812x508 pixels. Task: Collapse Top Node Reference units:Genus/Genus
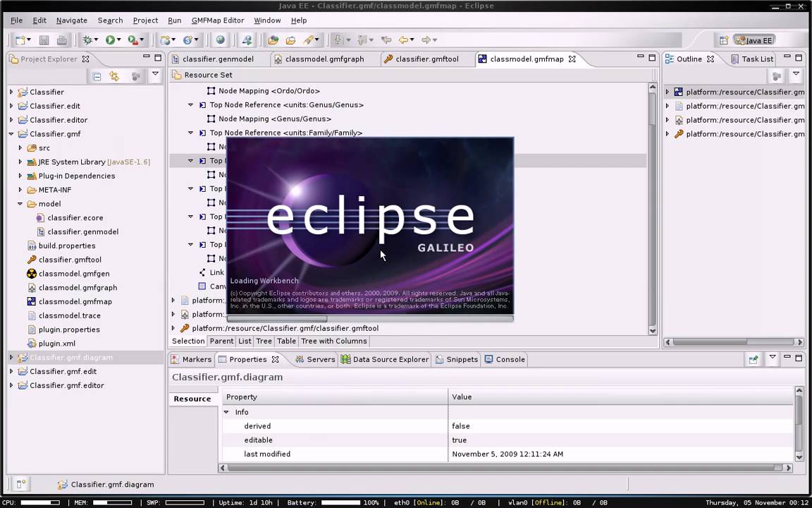pyautogui.click(x=190, y=104)
